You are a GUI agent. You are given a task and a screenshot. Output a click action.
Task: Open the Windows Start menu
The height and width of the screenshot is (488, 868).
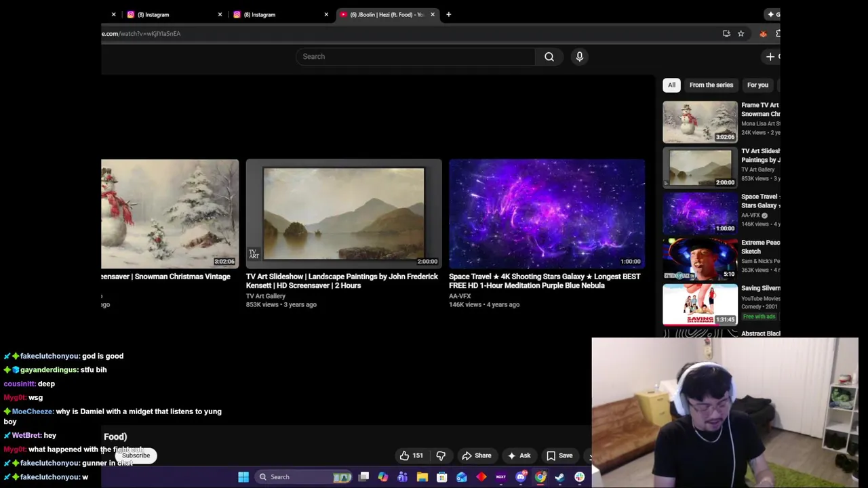pos(243,477)
